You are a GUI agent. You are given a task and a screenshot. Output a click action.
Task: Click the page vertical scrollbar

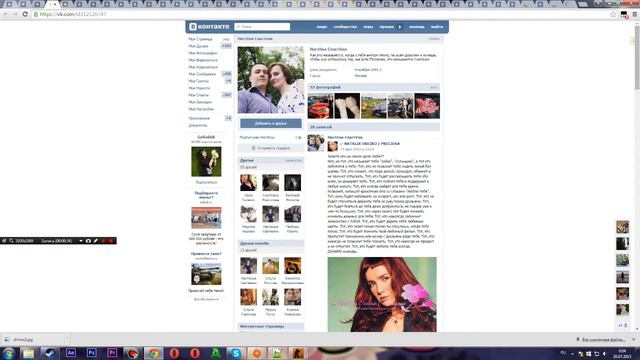point(637,57)
